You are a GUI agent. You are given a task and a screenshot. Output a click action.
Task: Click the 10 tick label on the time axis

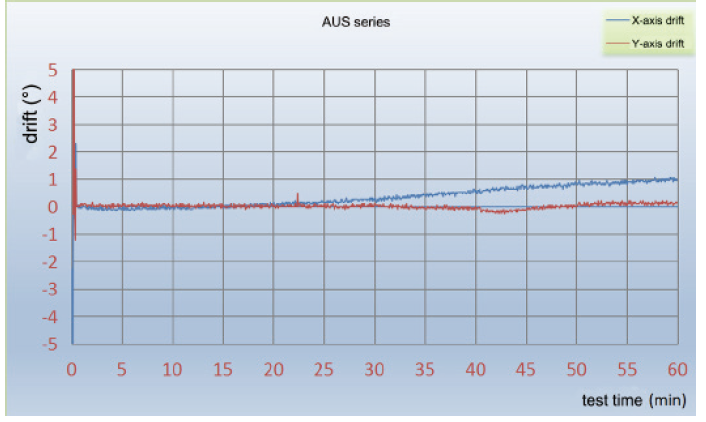click(173, 369)
